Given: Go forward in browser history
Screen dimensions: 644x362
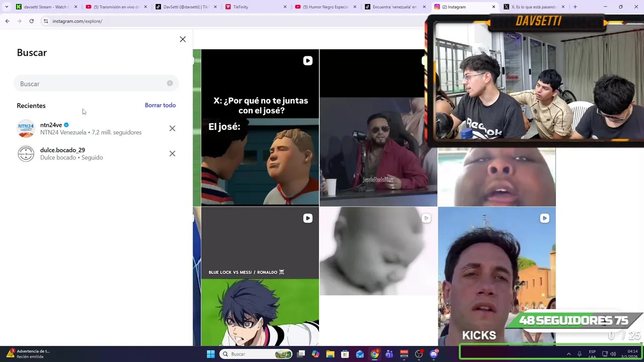Looking at the screenshot, I should point(19,21).
